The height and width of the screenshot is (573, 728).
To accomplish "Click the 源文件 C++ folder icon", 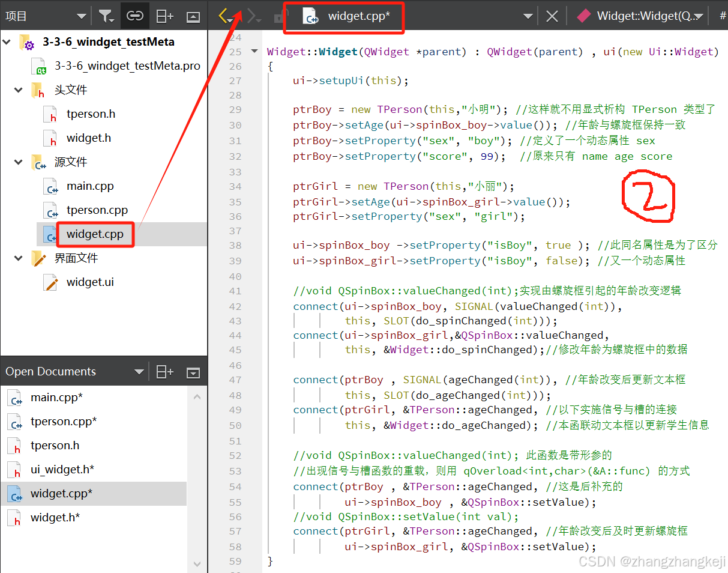I will coord(38,162).
